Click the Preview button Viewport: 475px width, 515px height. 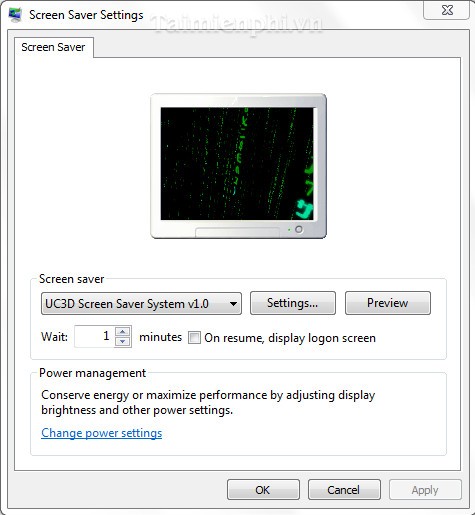click(x=388, y=303)
